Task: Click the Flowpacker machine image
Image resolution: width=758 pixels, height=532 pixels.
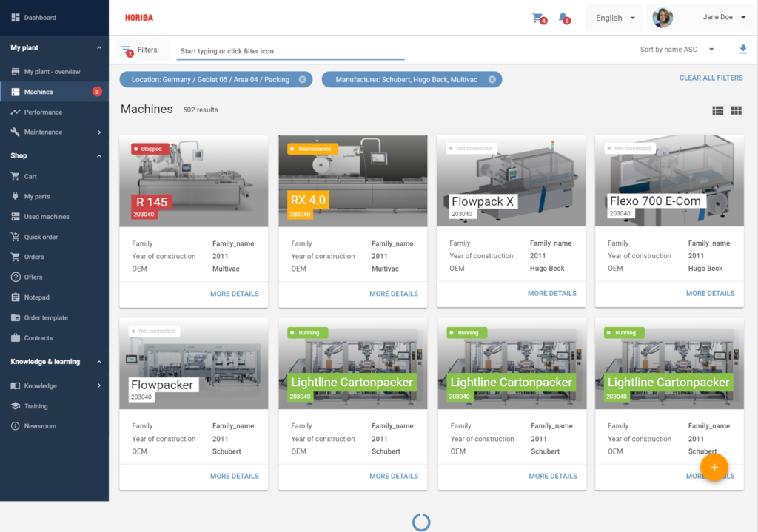Action: [193, 363]
